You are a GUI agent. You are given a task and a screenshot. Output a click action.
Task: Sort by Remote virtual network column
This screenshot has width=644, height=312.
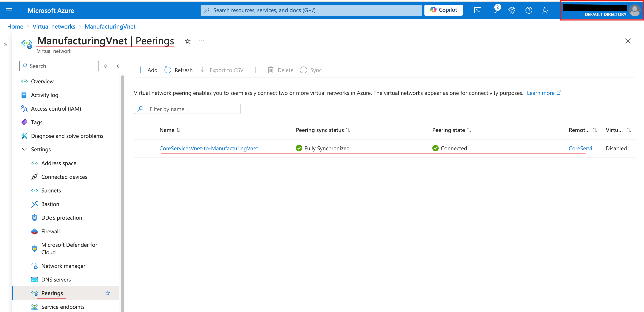[x=583, y=130]
